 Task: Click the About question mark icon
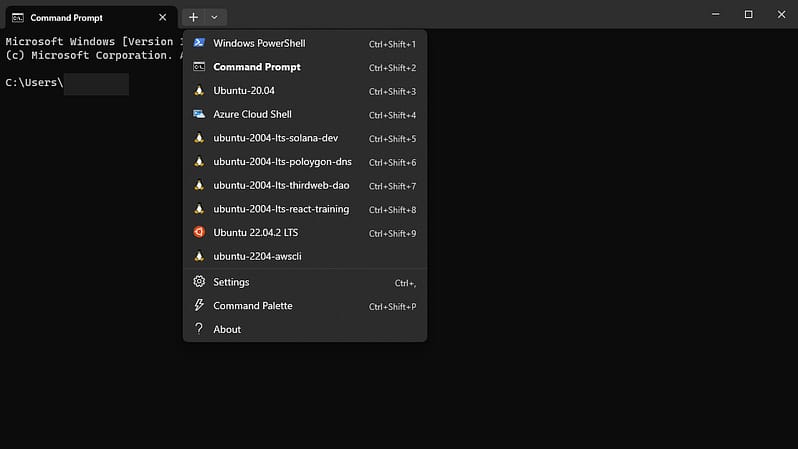point(199,329)
